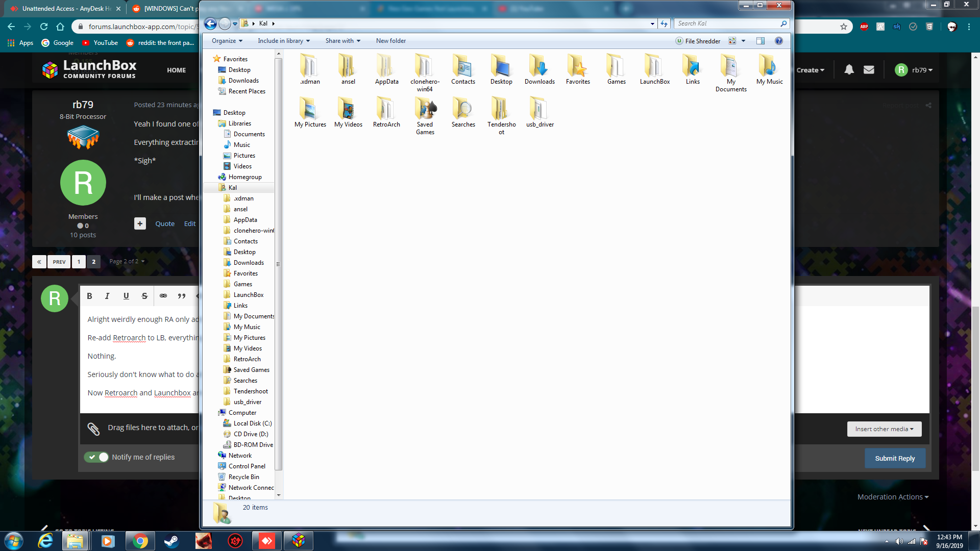Click the Windows Start orb
The height and width of the screenshot is (551, 980).
pos(14,541)
